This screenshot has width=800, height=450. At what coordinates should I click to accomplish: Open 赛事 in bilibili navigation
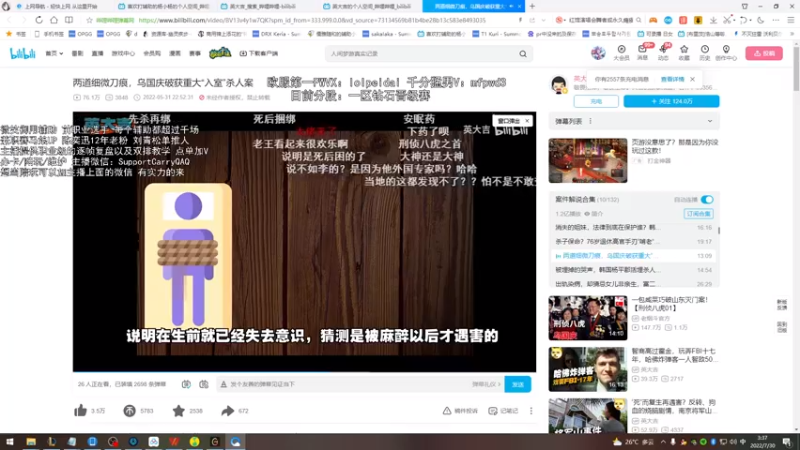click(195, 53)
